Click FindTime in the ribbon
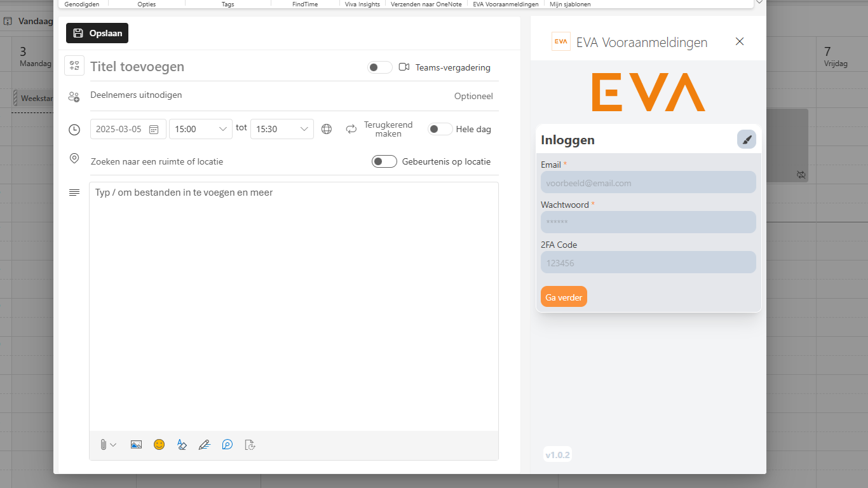This screenshot has width=868, height=488. tap(305, 4)
